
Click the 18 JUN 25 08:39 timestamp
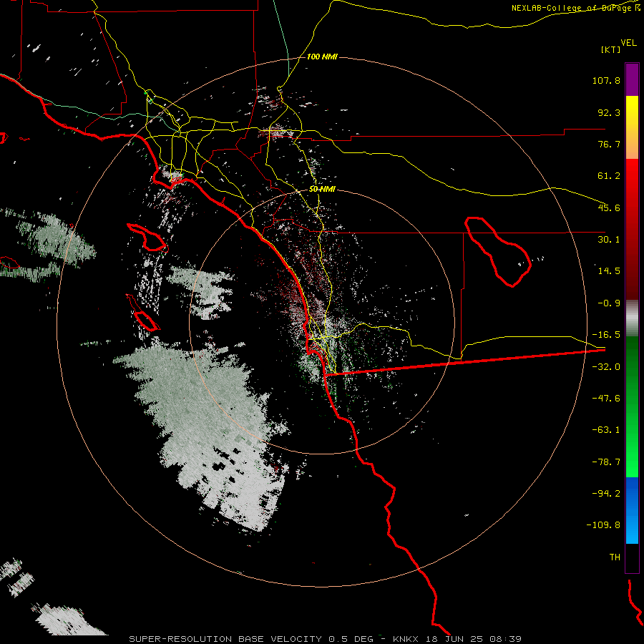tap(474, 639)
